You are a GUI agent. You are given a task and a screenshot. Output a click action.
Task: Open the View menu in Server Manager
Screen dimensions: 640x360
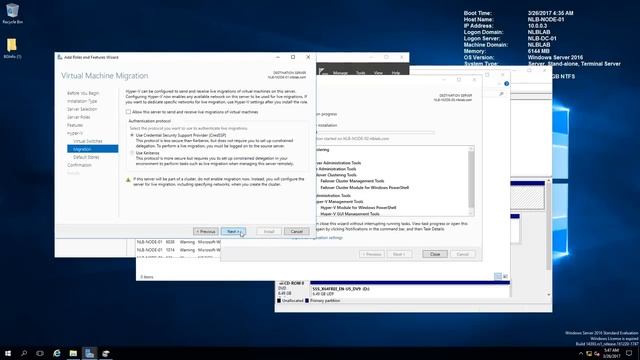[x=378, y=73]
